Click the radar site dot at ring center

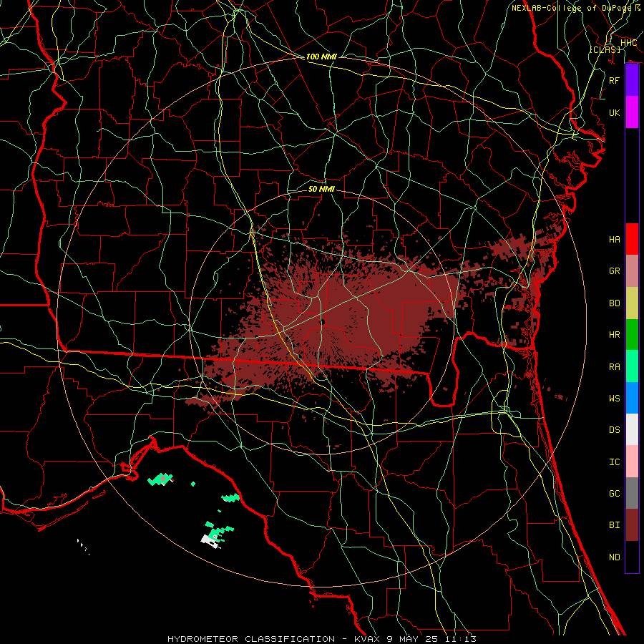click(323, 322)
